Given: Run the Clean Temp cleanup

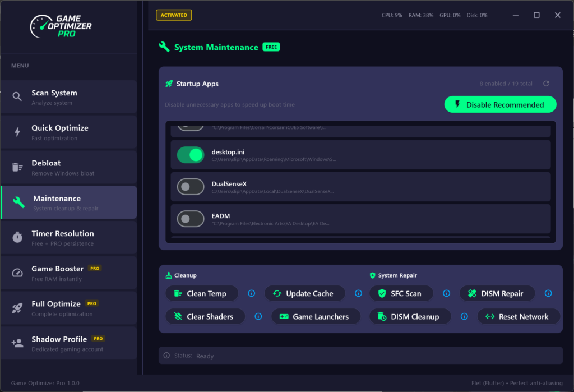Looking at the screenshot, I should 202,293.
